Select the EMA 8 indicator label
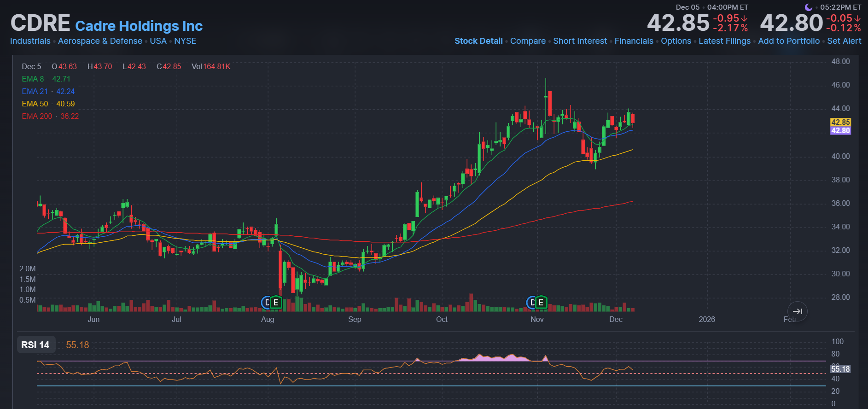The height and width of the screenshot is (409, 868). point(33,79)
